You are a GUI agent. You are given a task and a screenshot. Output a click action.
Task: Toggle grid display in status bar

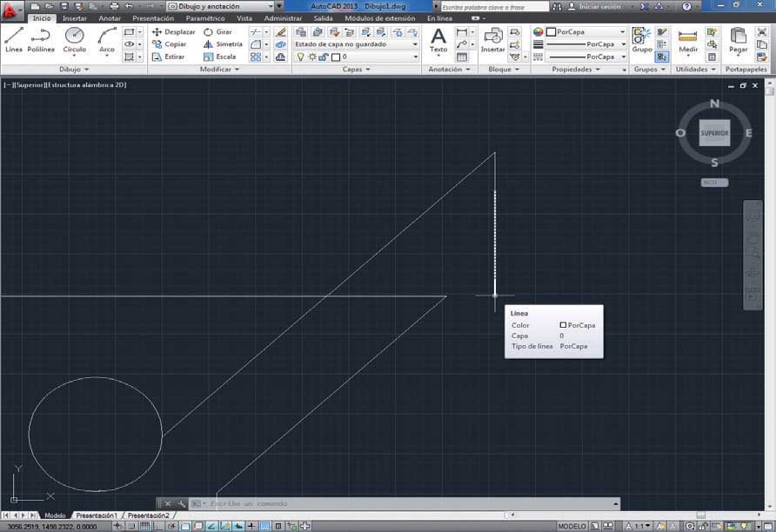[144, 526]
